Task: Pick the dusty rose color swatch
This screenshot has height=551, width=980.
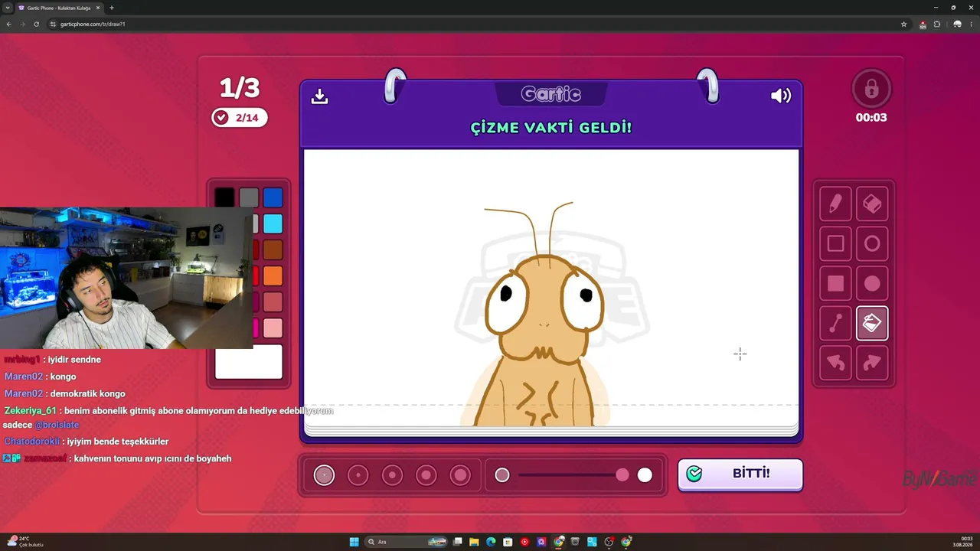Action: point(273,302)
